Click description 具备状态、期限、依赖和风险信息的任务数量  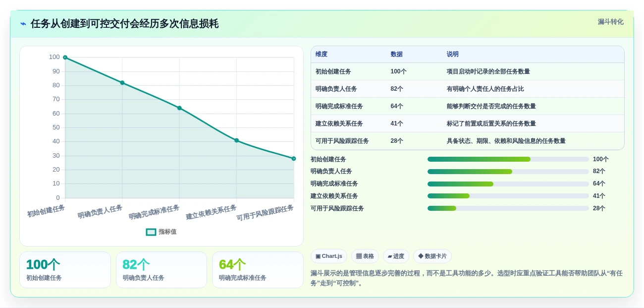pos(506,141)
